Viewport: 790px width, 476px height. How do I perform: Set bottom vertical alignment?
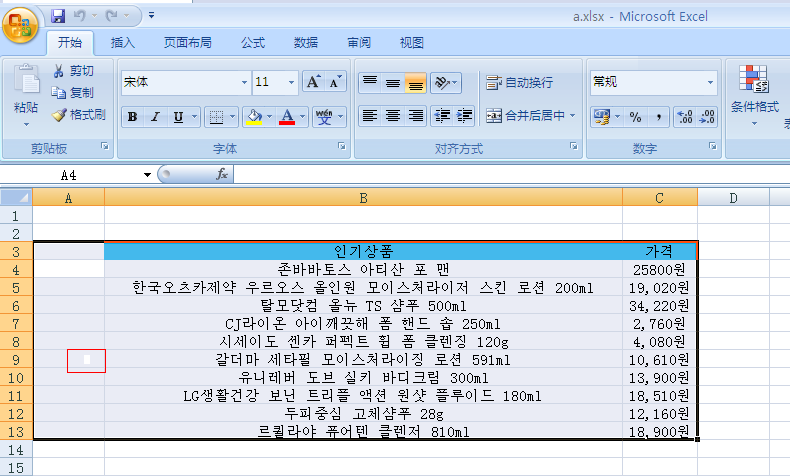point(415,82)
